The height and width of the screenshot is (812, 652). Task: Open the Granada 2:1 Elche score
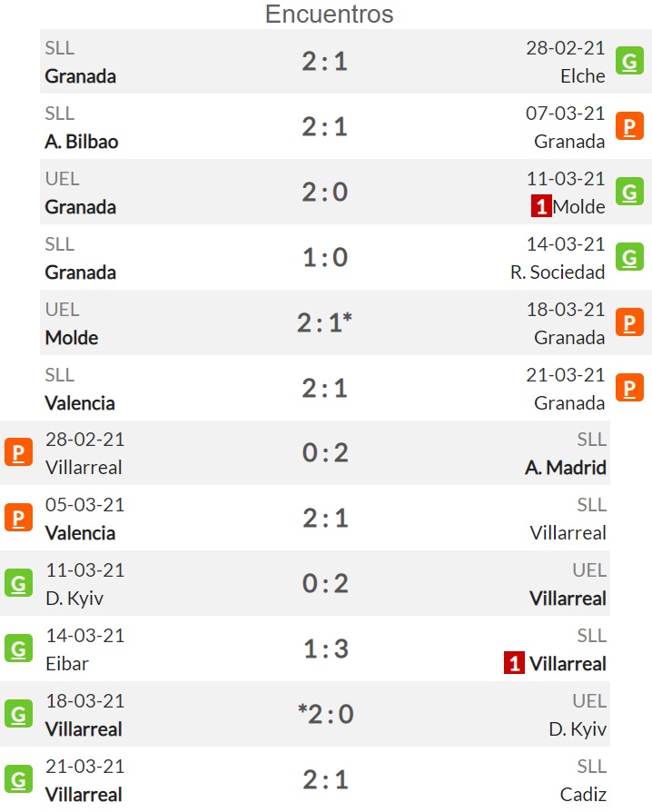(x=325, y=62)
